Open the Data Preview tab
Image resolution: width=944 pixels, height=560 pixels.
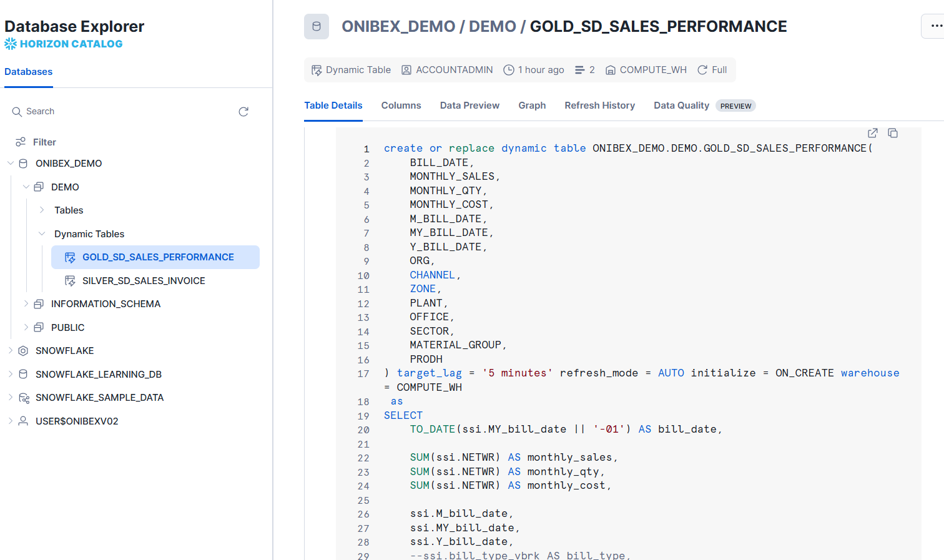click(x=470, y=106)
